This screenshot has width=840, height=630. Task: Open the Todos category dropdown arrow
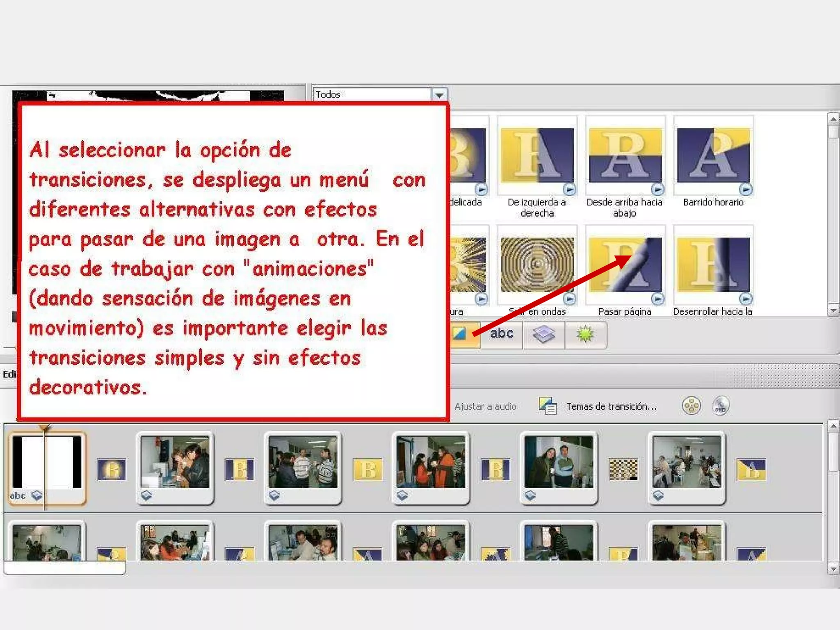[439, 95]
